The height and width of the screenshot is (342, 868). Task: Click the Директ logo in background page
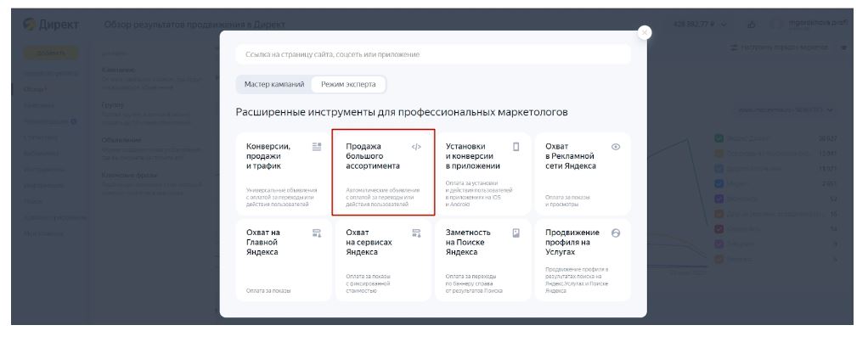[x=51, y=25]
